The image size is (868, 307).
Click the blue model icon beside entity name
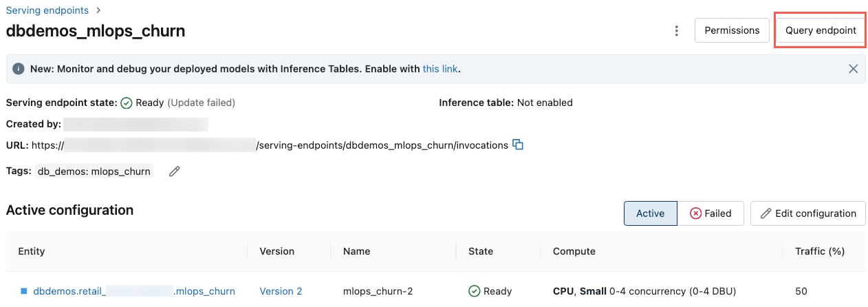click(24, 291)
